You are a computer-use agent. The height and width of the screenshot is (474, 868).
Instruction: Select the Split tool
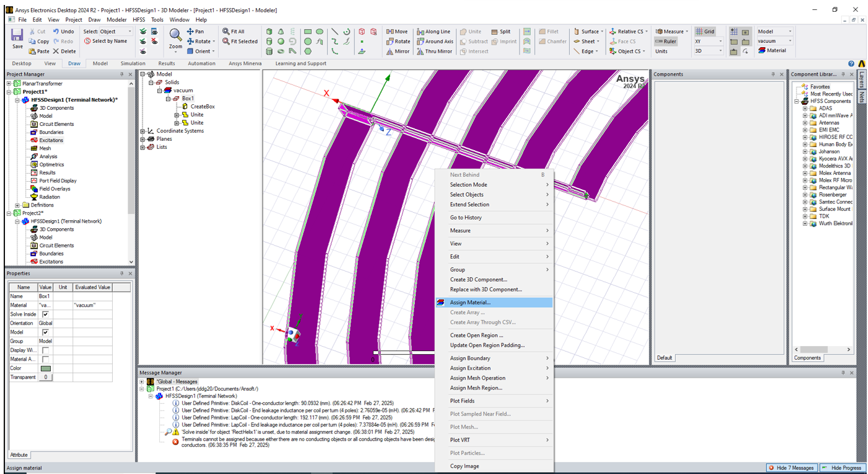[501, 32]
